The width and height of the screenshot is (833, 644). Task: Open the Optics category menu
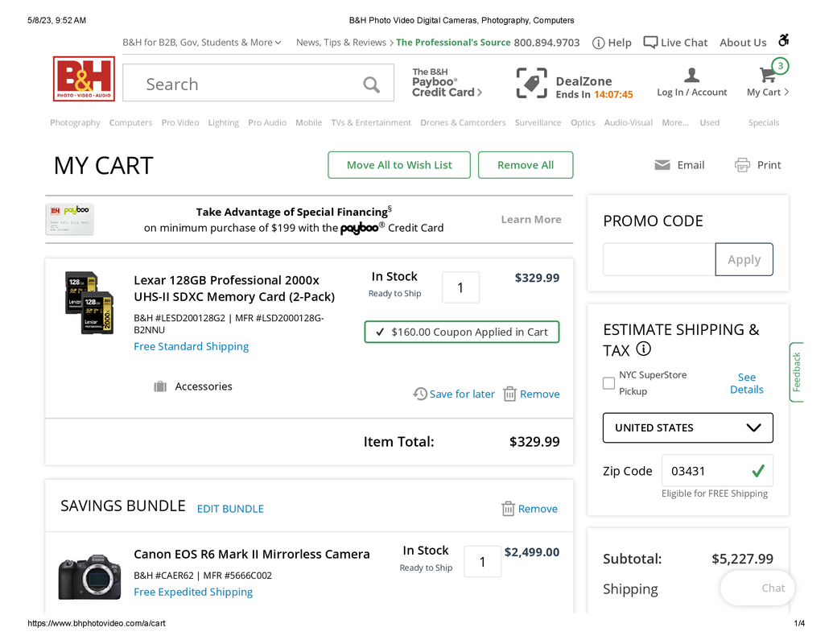pyautogui.click(x=583, y=122)
